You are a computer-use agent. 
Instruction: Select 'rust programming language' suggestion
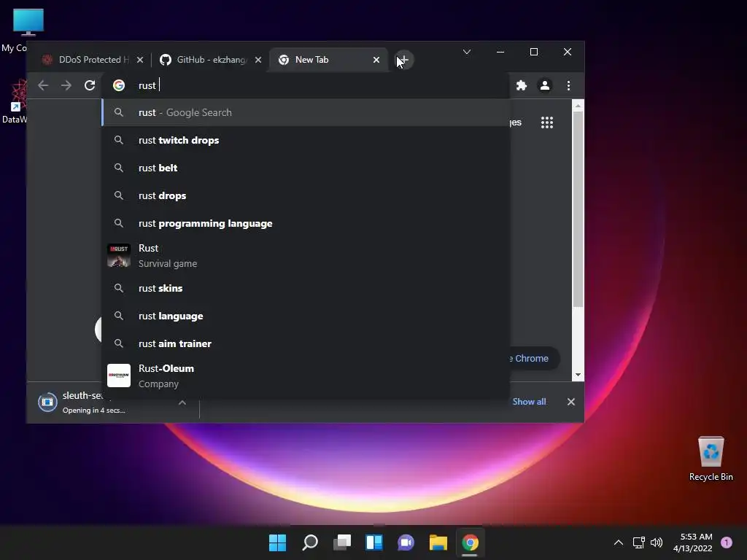point(306,223)
